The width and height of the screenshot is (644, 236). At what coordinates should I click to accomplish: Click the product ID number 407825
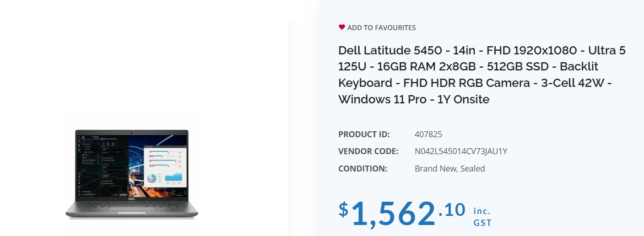[428, 134]
